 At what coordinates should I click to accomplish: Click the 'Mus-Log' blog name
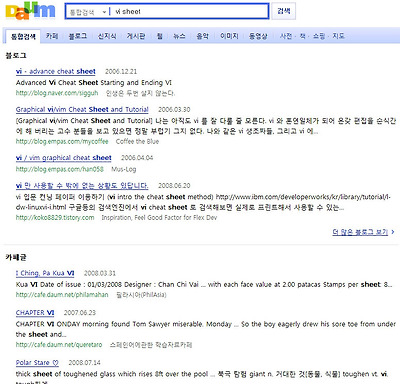124,169
